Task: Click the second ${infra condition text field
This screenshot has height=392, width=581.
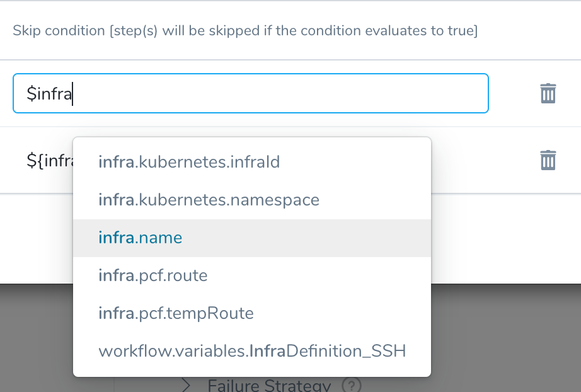Action: 49,161
